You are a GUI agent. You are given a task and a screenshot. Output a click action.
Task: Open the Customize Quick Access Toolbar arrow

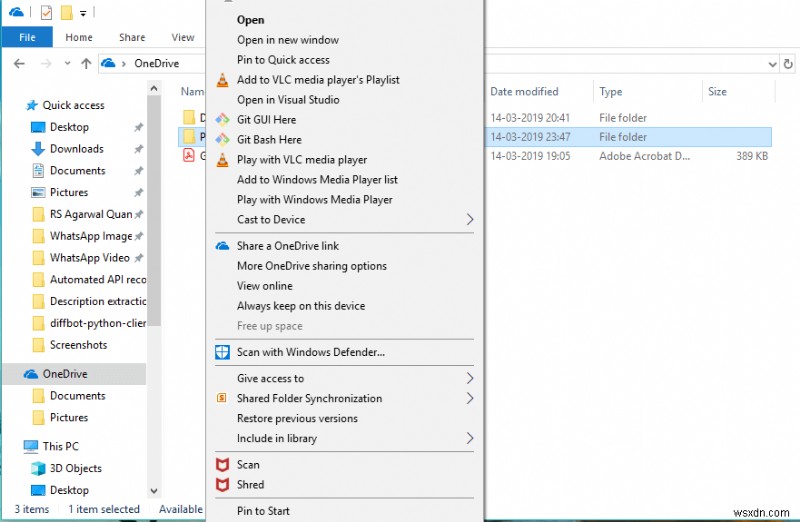pos(83,14)
